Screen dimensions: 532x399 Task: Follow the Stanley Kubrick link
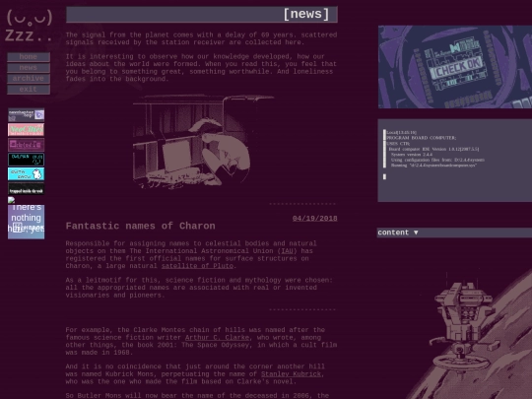291,374
